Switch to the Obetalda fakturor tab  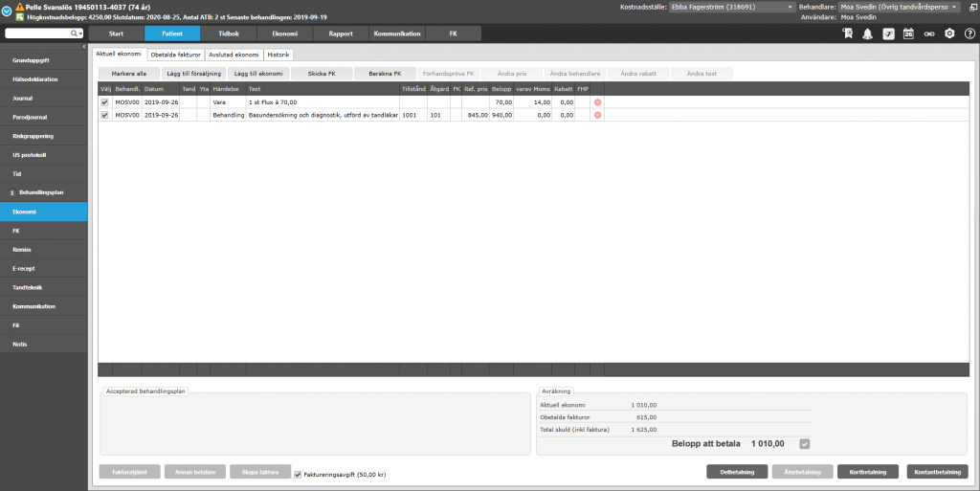click(176, 55)
